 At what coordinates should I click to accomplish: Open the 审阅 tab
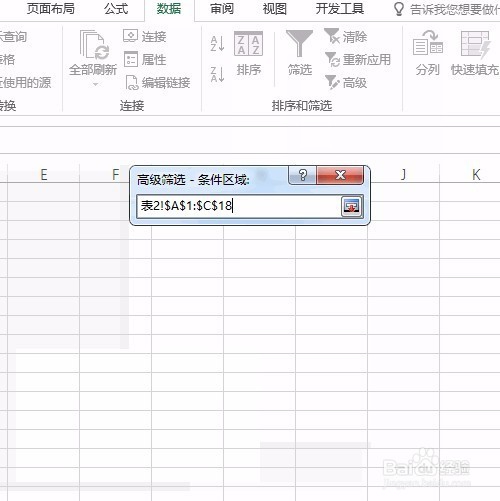[222, 9]
